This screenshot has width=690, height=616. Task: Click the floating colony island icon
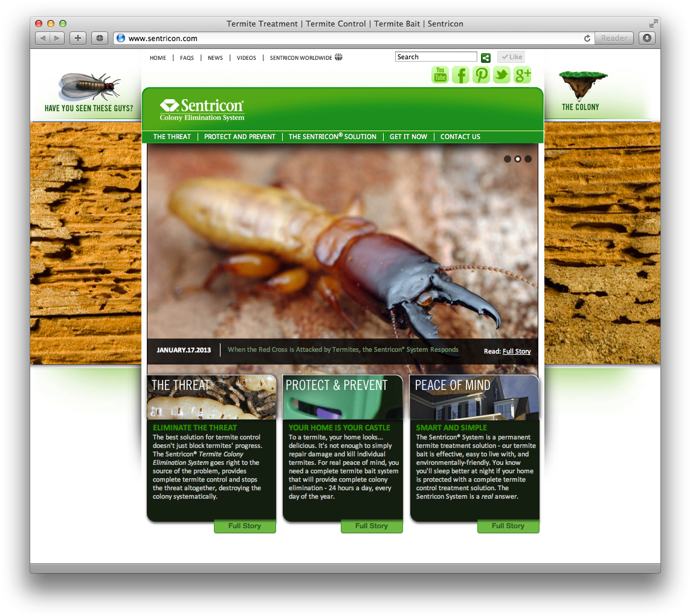583,85
